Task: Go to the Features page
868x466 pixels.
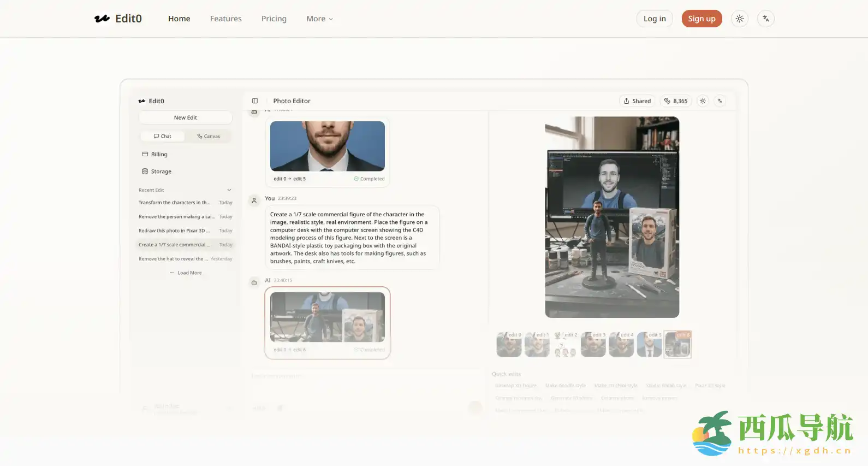Action: coord(225,19)
